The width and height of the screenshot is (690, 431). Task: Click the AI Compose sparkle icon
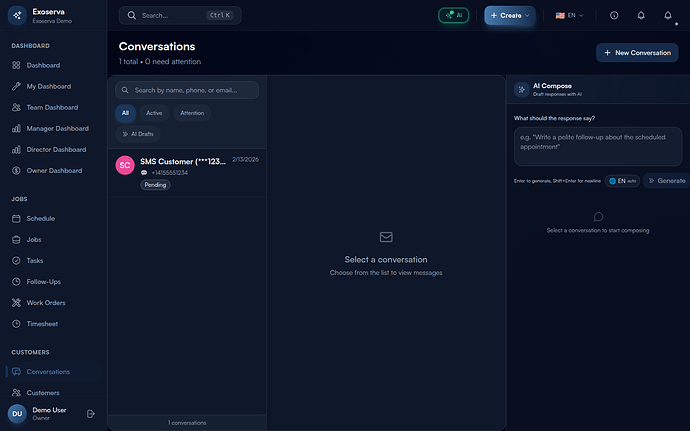pyautogui.click(x=522, y=89)
